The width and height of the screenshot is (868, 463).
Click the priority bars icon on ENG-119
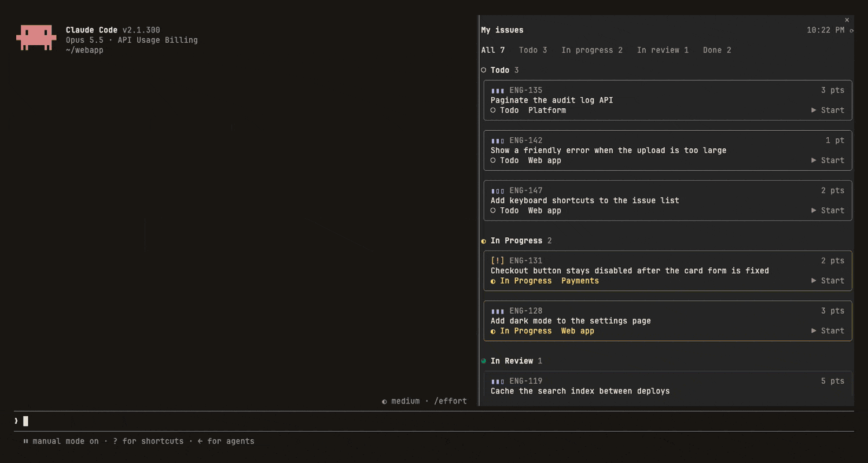point(498,381)
